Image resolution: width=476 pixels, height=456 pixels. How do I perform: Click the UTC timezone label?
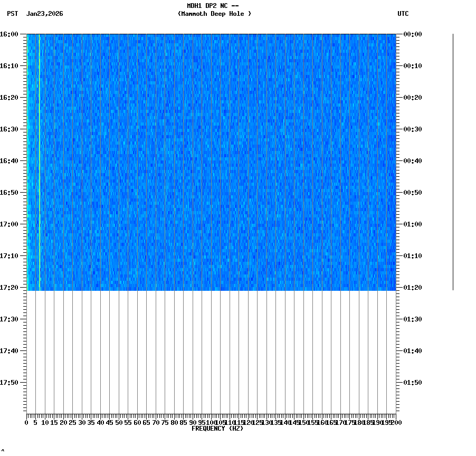[x=403, y=14]
